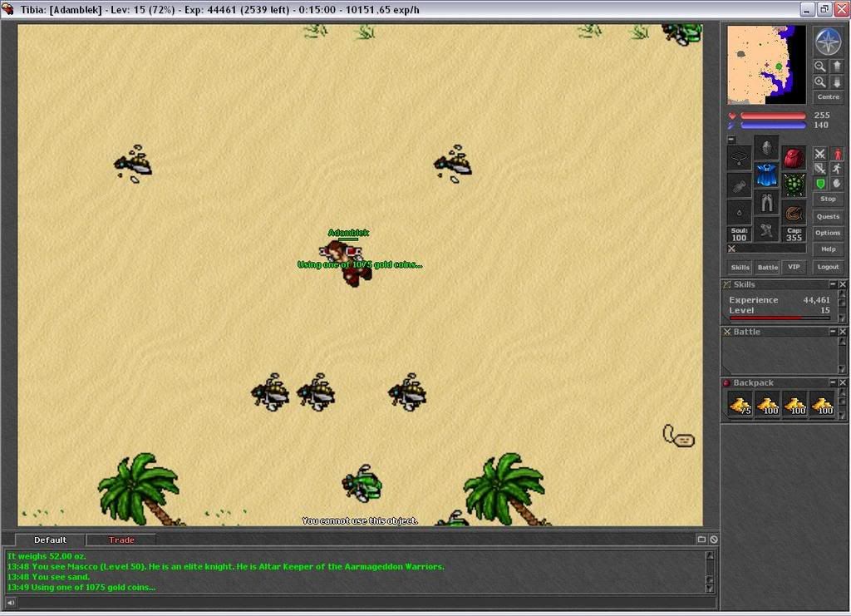Click the chat volume speaker icon

(x=11, y=603)
